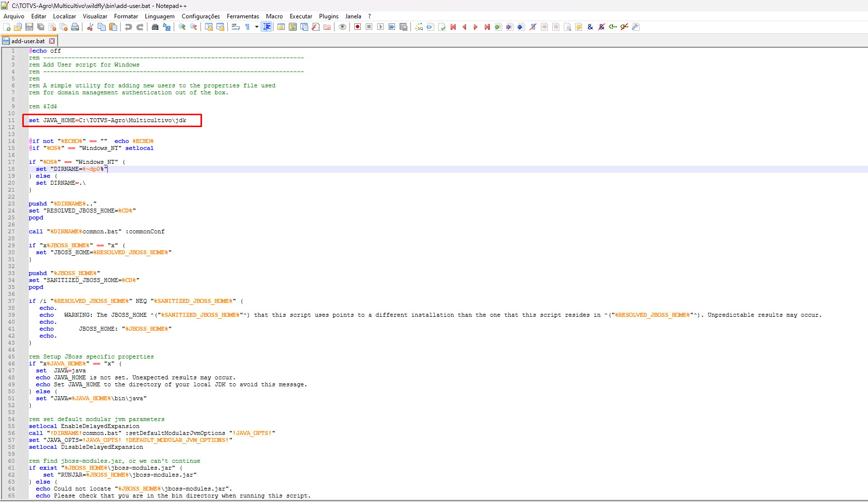
Task: Click the Save All icon
Action: 41,27
